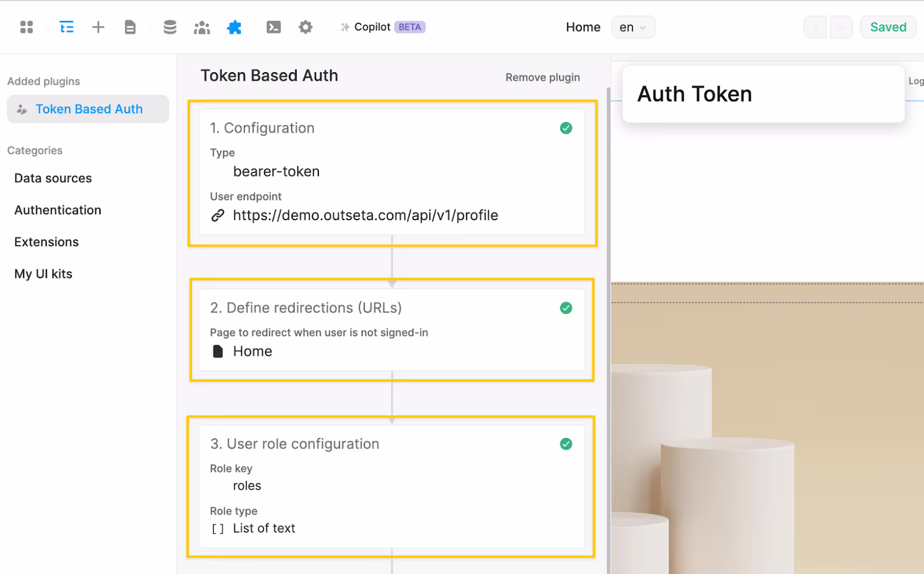This screenshot has width=924, height=574.
Task: Open the data database icon
Action: click(x=170, y=27)
